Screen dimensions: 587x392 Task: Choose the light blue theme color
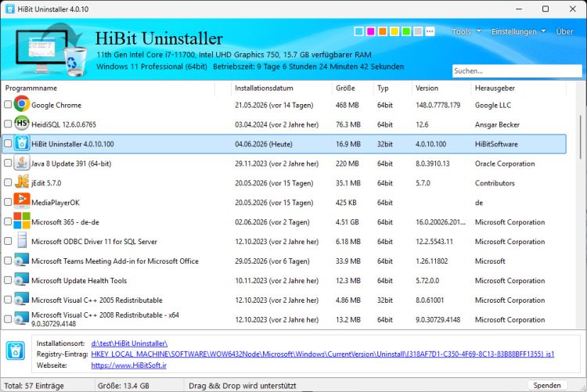point(358,31)
